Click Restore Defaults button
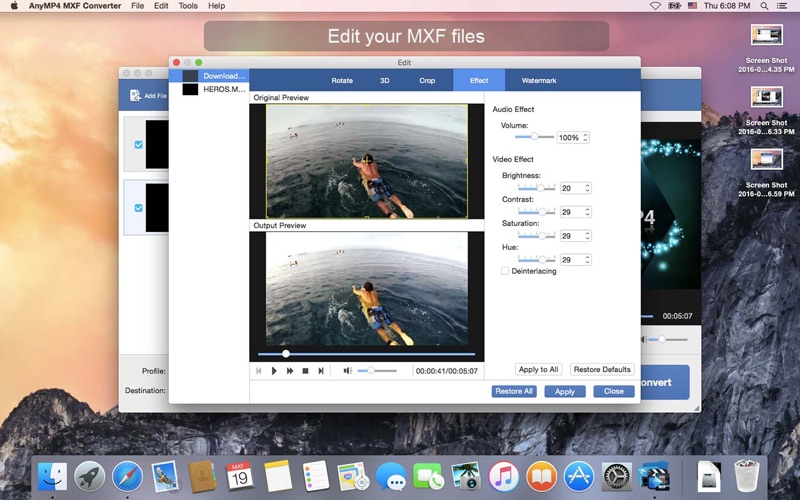This screenshot has height=500, width=800. click(x=602, y=369)
